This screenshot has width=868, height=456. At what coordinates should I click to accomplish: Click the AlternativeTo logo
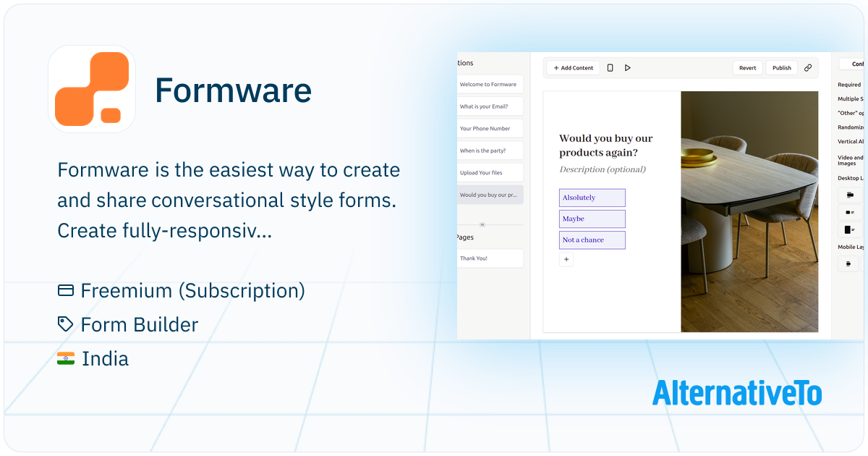click(737, 393)
